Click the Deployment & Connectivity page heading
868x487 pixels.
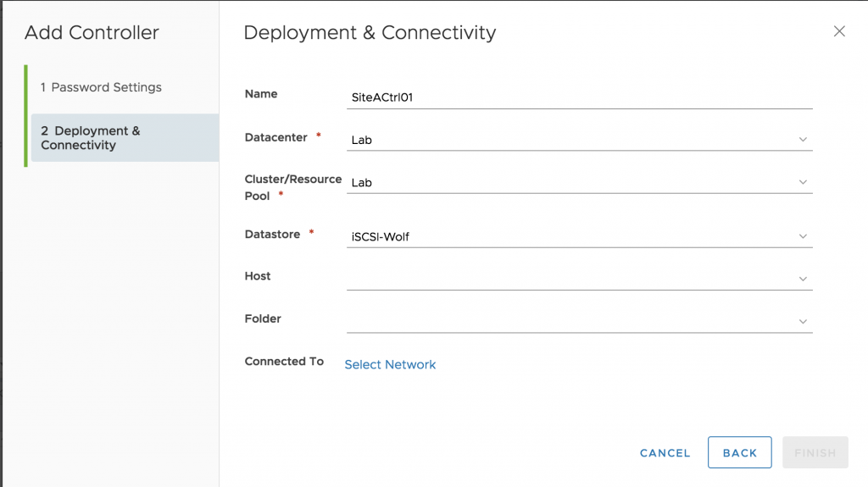click(370, 33)
